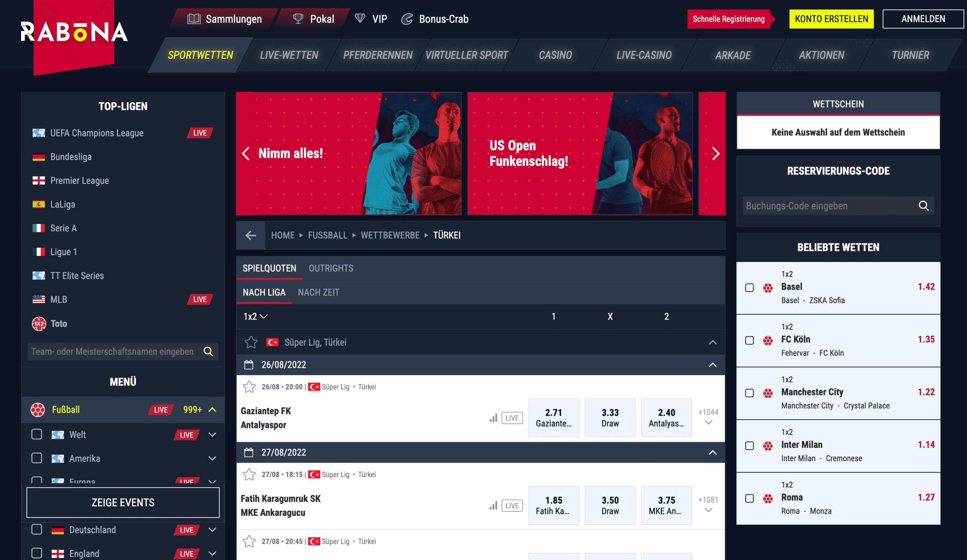This screenshot has width=967, height=560.
Task: Click KONTO ERSTELLEN button
Action: tap(831, 19)
